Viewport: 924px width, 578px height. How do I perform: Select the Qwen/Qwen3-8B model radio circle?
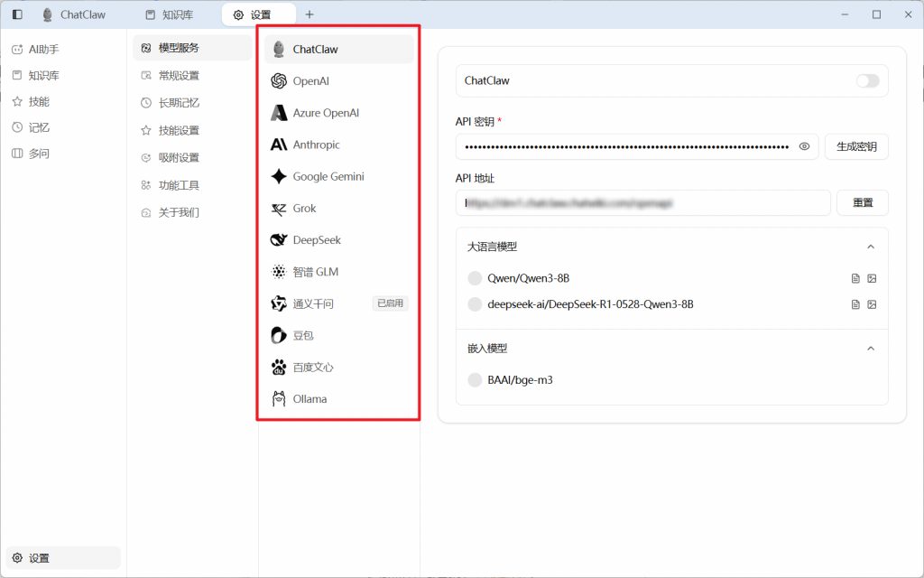(475, 279)
